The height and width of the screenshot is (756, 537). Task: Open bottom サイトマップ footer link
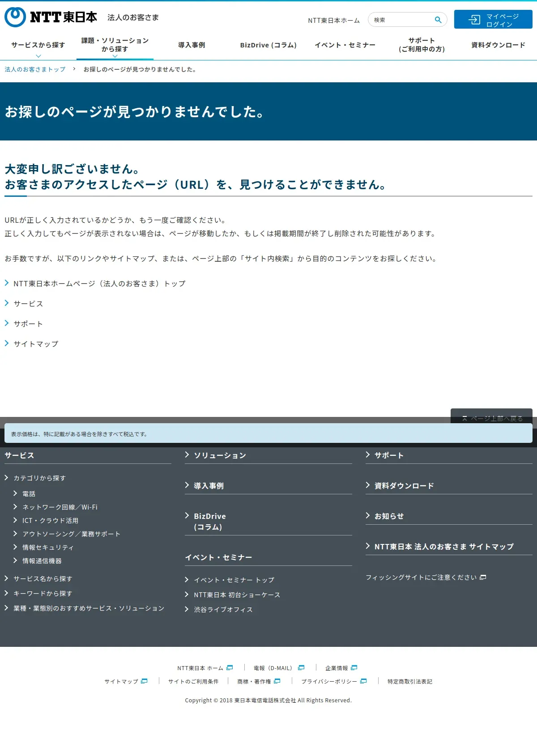tap(121, 682)
